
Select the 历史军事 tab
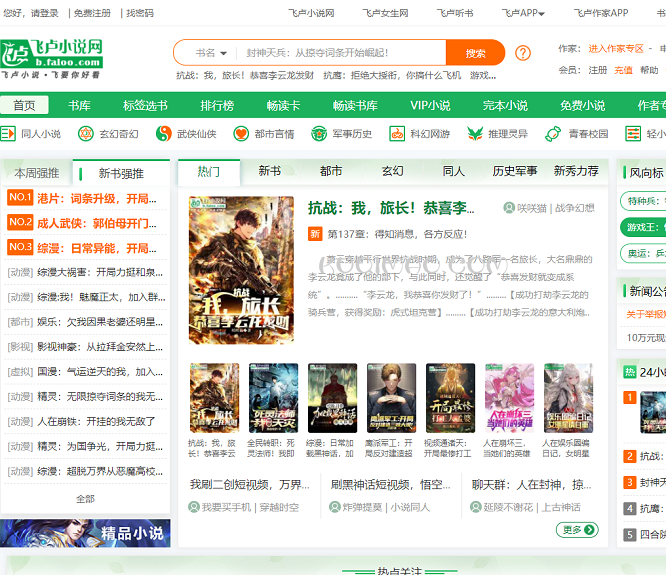click(x=515, y=171)
